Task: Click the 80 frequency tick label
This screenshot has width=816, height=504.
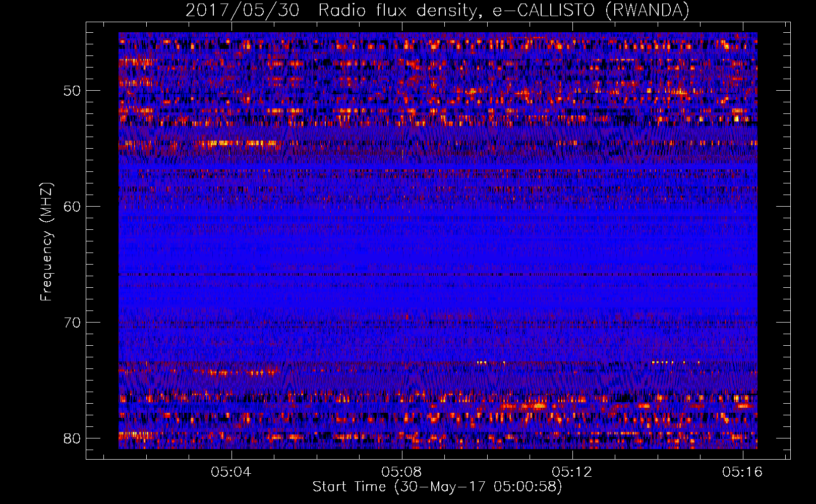Action: pos(73,438)
